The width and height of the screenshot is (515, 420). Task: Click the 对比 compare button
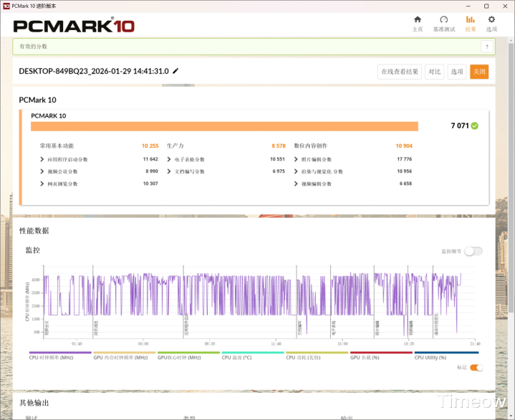click(434, 72)
